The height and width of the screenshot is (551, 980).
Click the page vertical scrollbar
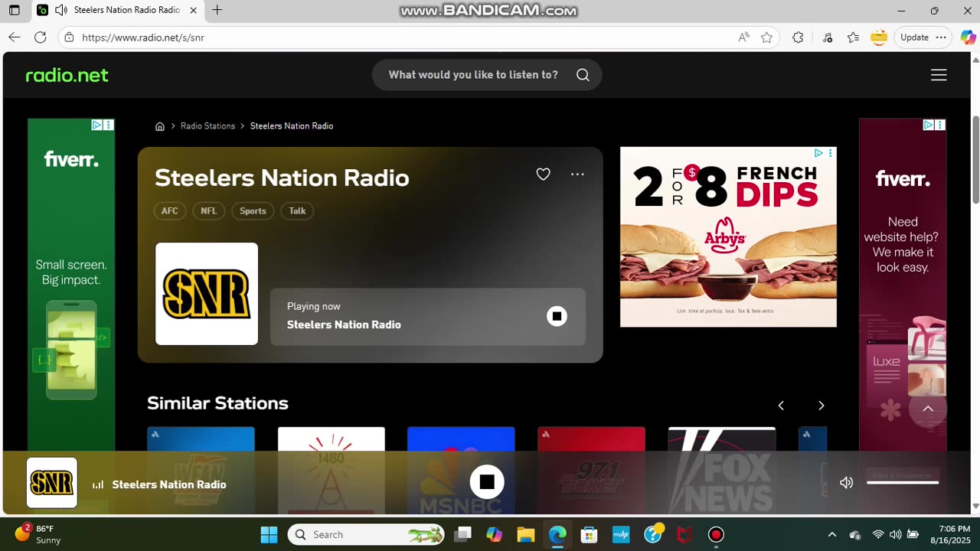pyautogui.click(x=975, y=161)
